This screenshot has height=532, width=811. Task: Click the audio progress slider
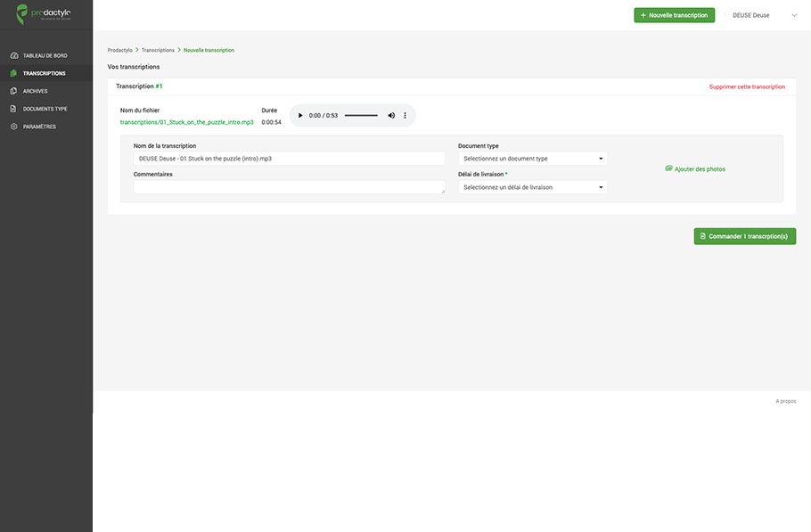[x=361, y=116]
